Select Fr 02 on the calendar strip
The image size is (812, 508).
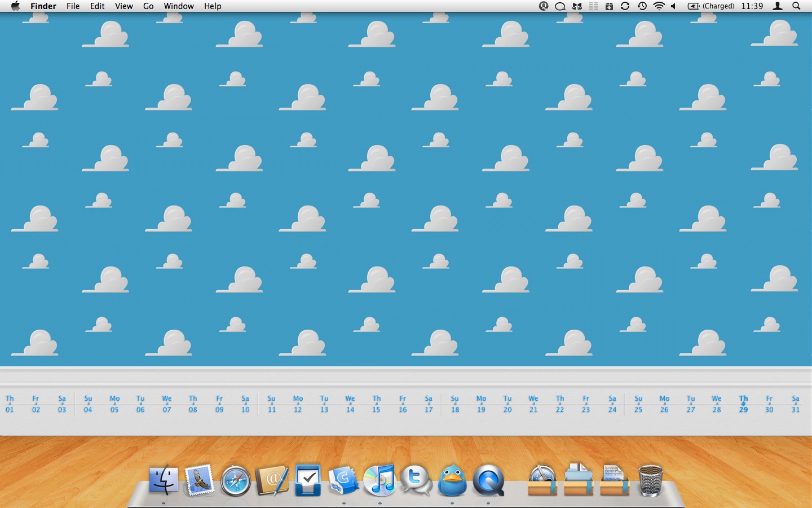(36, 404)
